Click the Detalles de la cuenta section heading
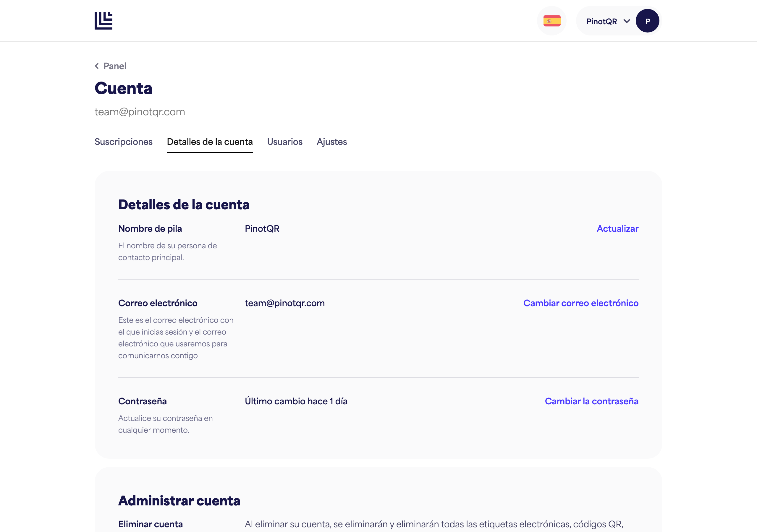The height and width of the screenshot is (532, 757). pyautogui.click(x=184, y=204)
